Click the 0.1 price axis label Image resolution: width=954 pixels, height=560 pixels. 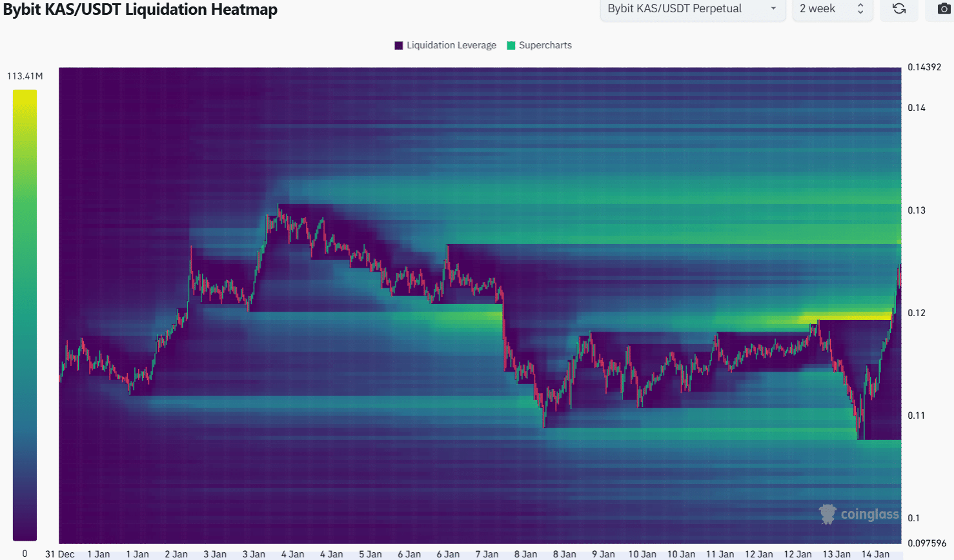[x=914, y=518]
